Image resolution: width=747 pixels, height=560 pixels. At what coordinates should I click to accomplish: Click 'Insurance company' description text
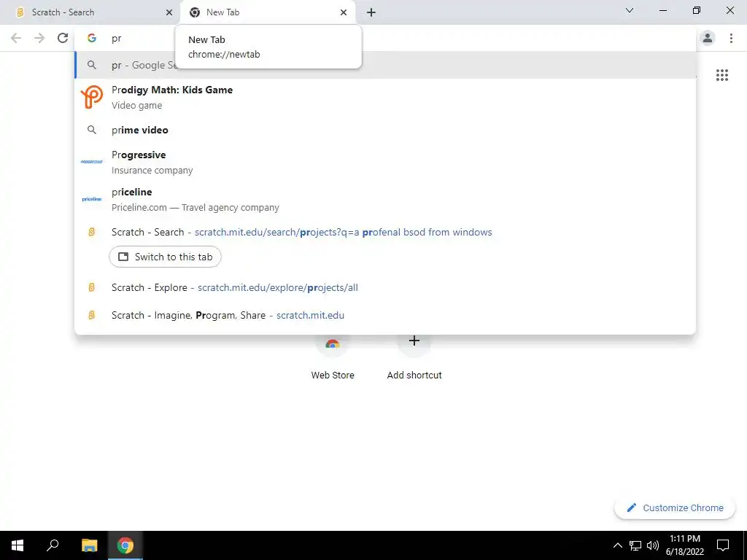pyautogui.click(x=152, y=170)
